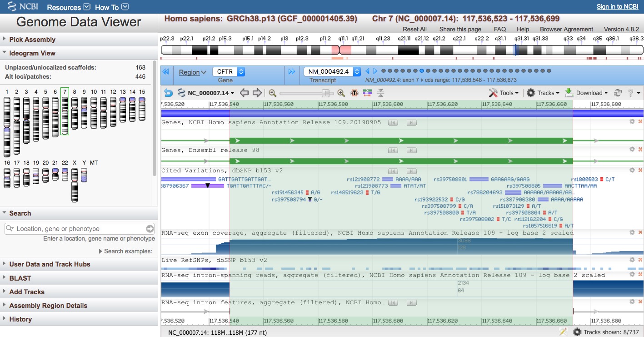Expand Search examples

pos(125,251)
